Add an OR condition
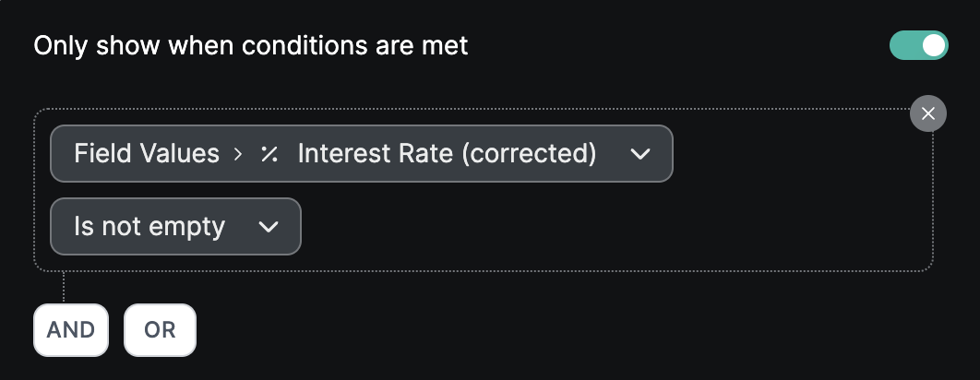 (x=160, y=329)
